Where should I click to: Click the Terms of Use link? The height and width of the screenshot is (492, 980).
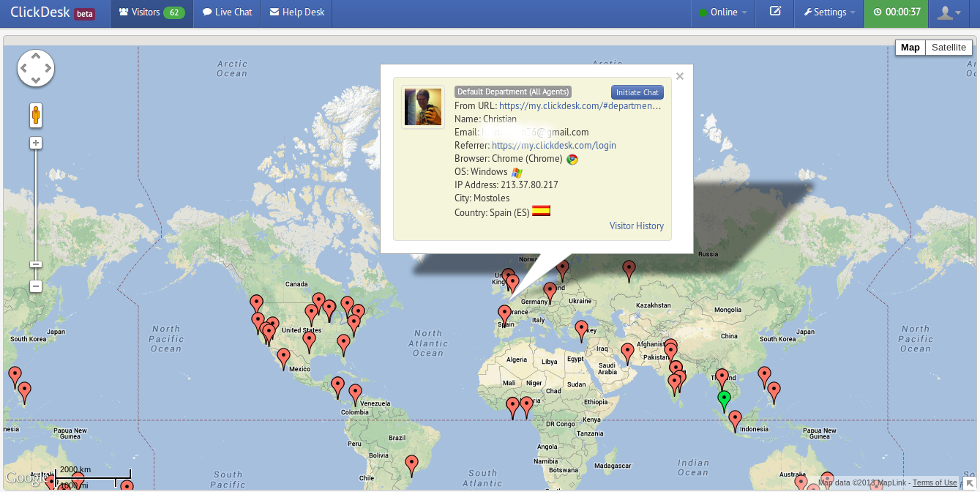(x=935, y=482)
